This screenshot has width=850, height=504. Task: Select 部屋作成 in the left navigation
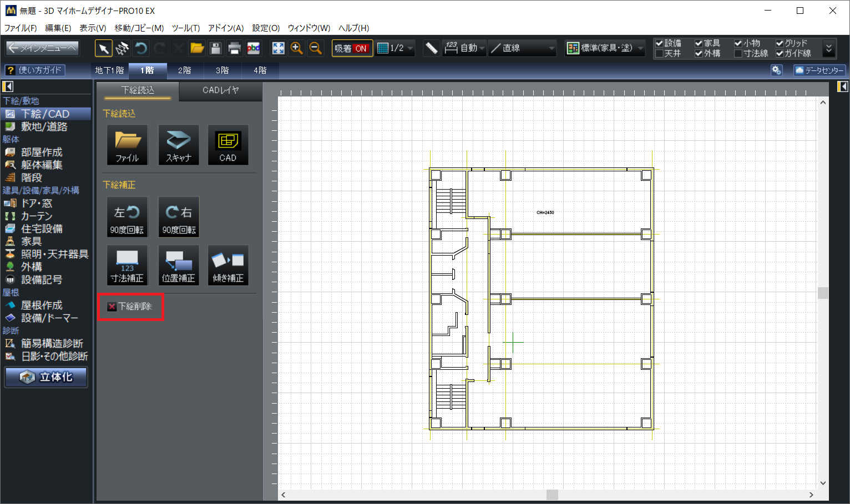[41, 152]
